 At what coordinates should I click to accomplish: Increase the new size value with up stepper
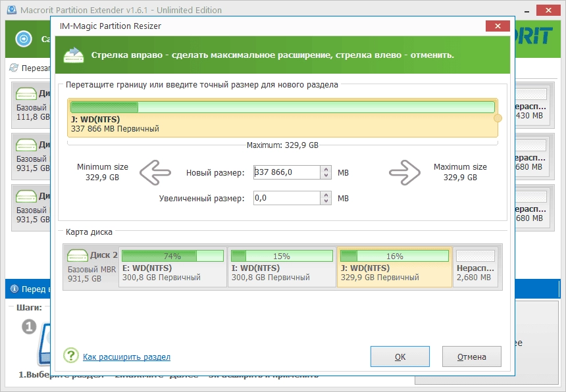[x=326, y=169]
